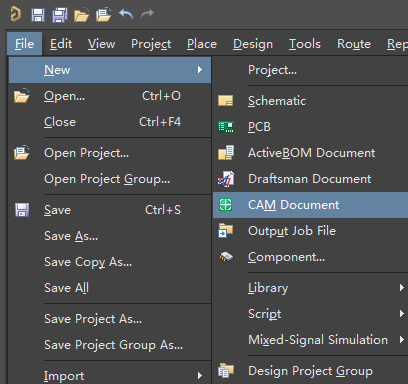
Task: Click the Save All toolbar icon
Action: click(60, 15)
